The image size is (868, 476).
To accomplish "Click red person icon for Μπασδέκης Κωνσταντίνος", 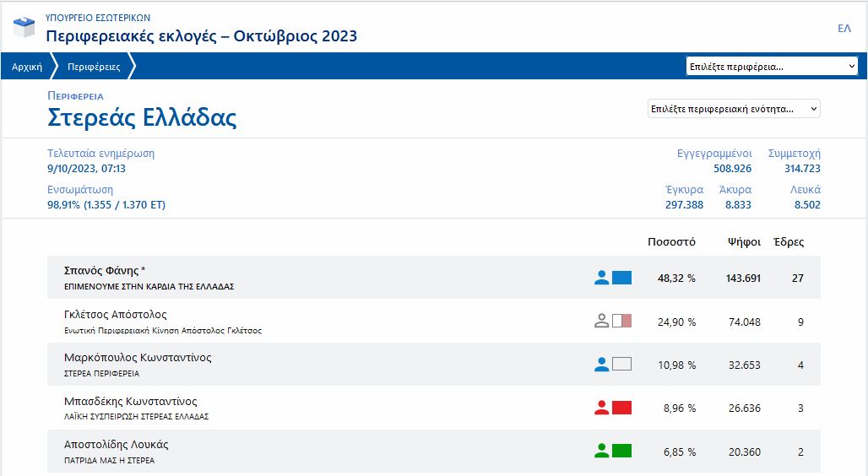I will (x=601, y=408).
